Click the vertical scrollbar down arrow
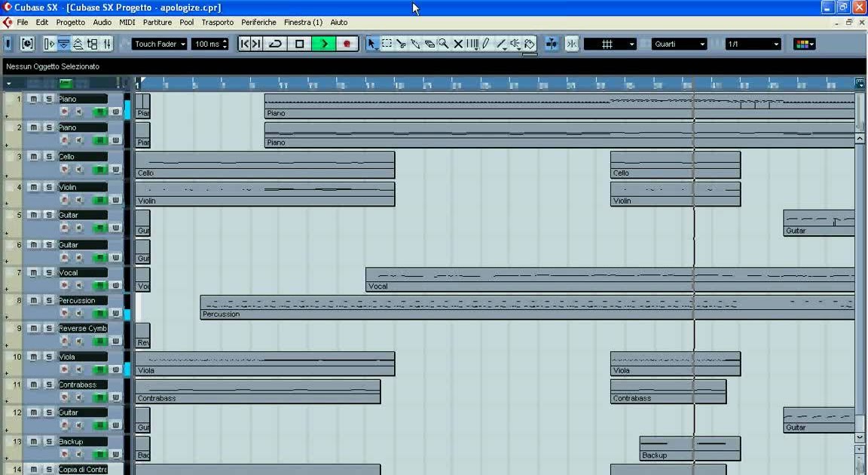Screen dimensions: 868x475 (x=860, y=437)
